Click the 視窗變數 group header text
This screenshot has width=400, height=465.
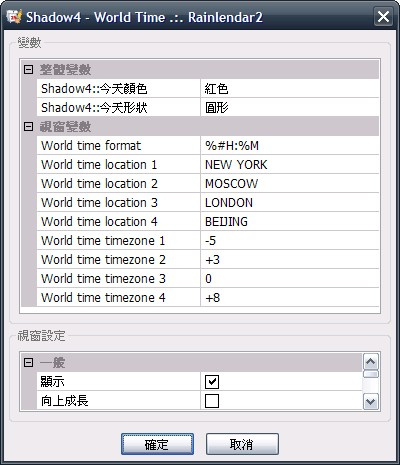pos(65,127)
